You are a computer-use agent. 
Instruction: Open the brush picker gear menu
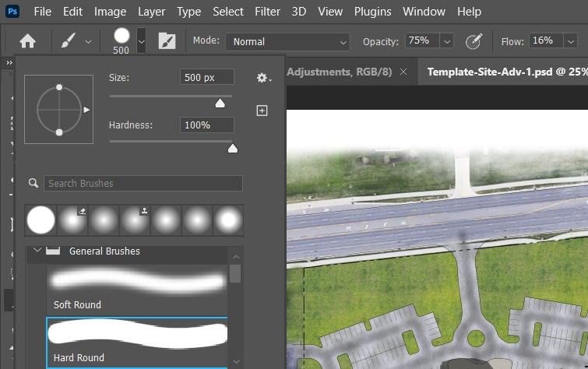click(x=263, y=78)
